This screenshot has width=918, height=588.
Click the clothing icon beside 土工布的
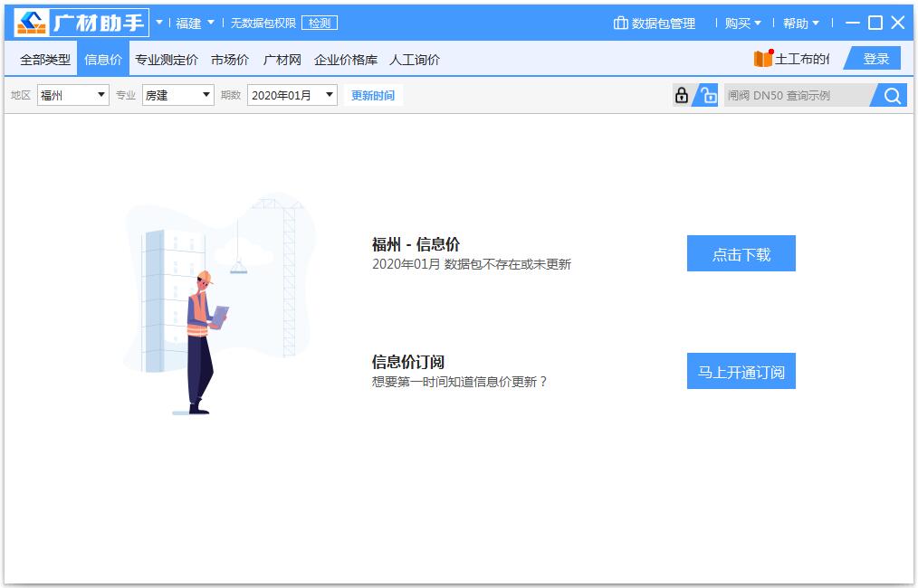761,57
